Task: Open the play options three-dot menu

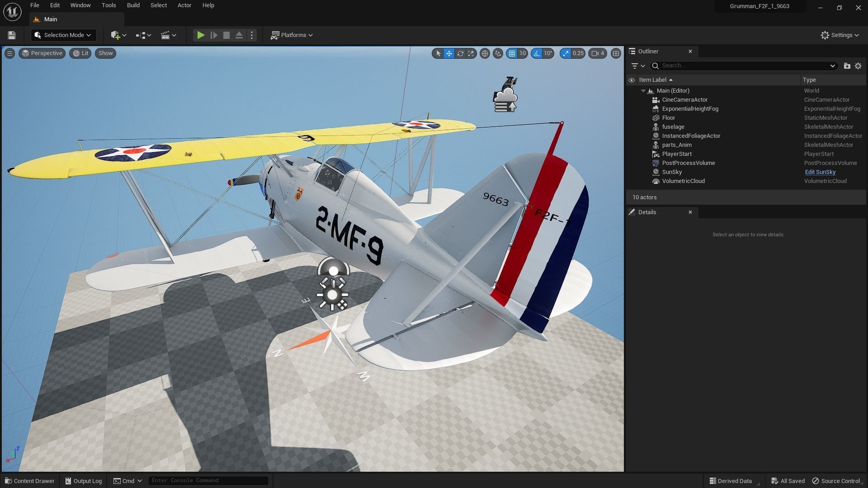Action: coord(252,35)
